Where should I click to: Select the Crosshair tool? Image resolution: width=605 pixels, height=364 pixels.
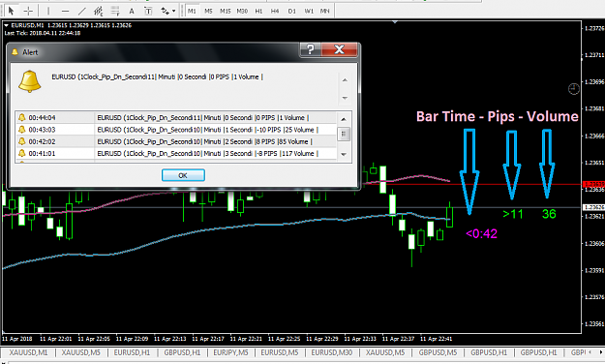(28, 11)
